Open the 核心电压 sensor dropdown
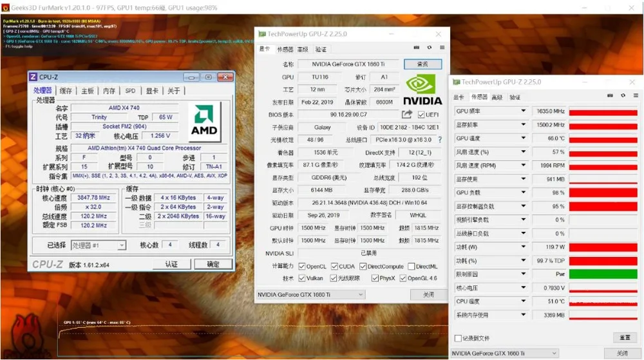The image size is (644, 360). (523, 288)
